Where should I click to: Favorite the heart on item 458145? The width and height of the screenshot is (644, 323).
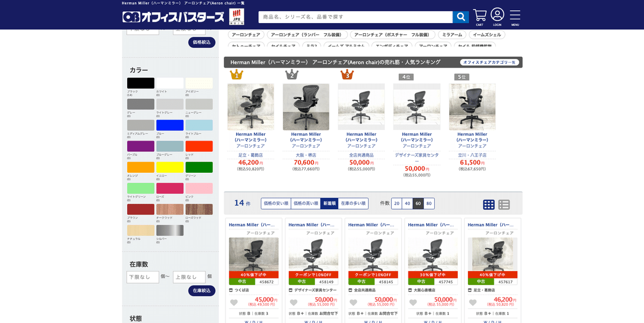tap(353, 303)
